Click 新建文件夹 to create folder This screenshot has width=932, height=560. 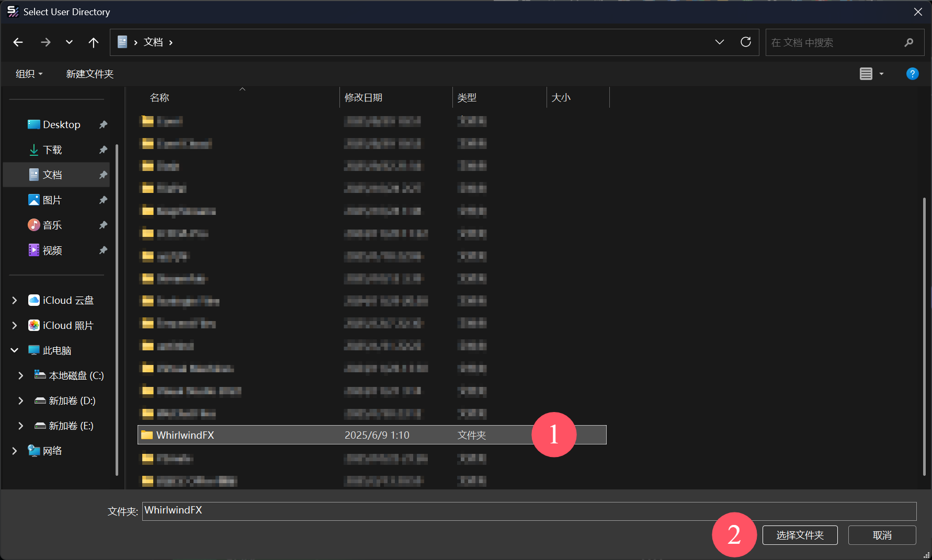[x=90, y=74]
